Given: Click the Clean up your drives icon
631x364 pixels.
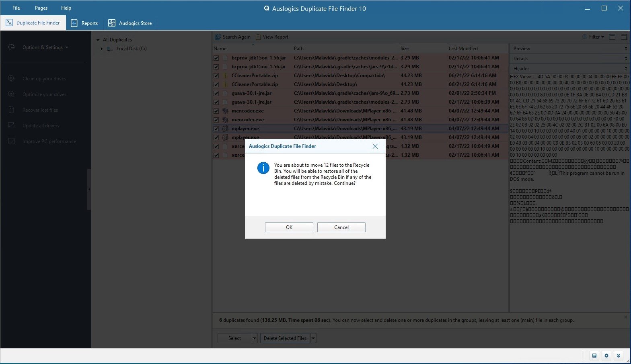Looking at the screenshot, I should coord(11,78).
